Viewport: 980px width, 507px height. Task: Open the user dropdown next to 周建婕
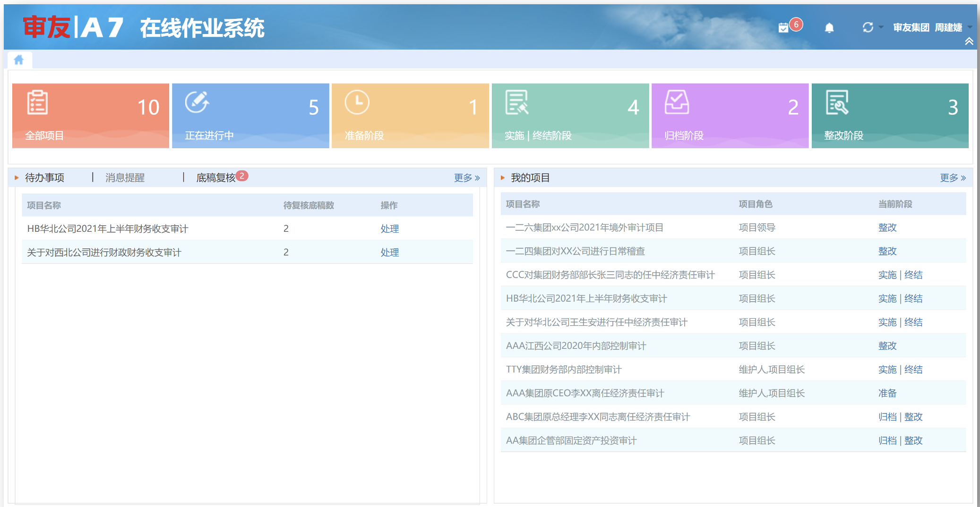pos(970,27)
